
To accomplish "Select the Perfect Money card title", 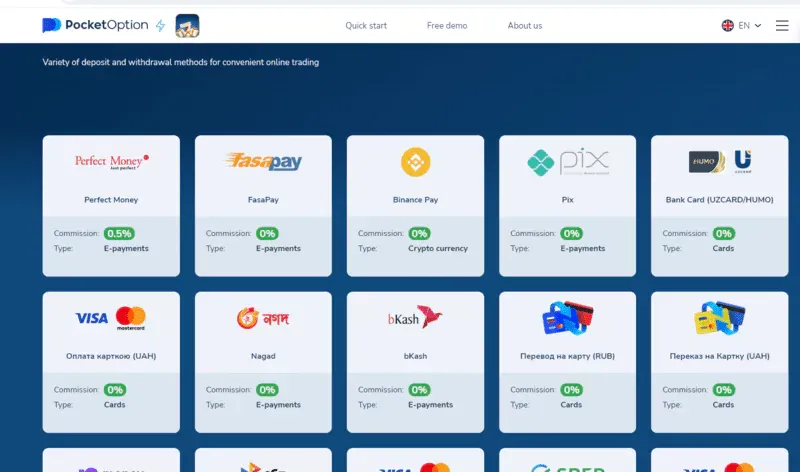I will [x=111, y=200].
